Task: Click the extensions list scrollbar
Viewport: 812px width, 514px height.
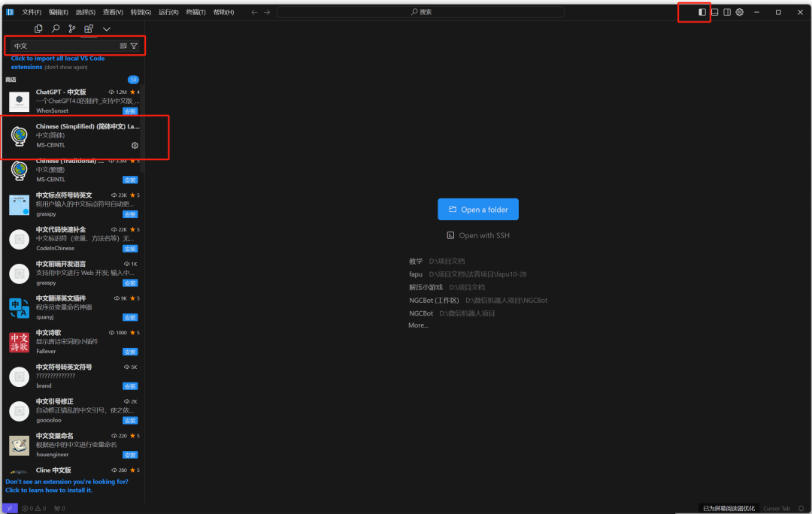Action: [142, 129]
